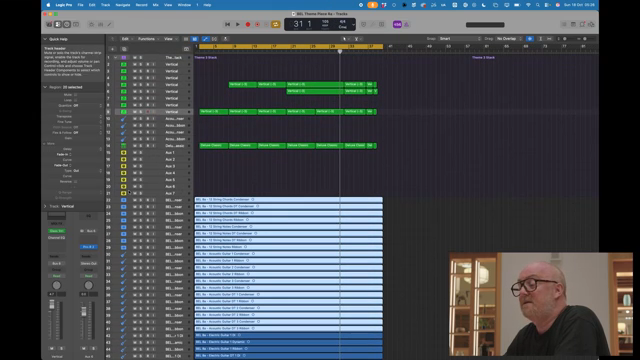The height and width of the screenshot is (360, 640).
Task: Open the Drag No Overlap dropdown
Action: click(509, 39)
